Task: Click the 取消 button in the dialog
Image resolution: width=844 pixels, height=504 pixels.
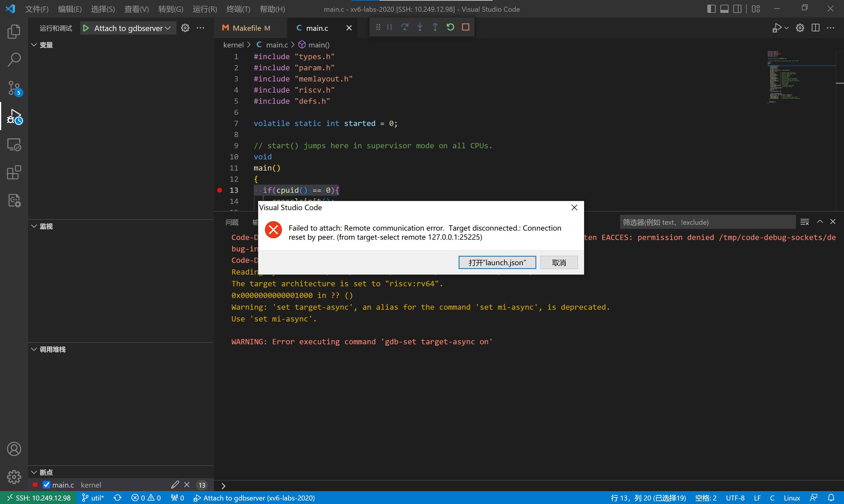Action: tap(558, 262)
